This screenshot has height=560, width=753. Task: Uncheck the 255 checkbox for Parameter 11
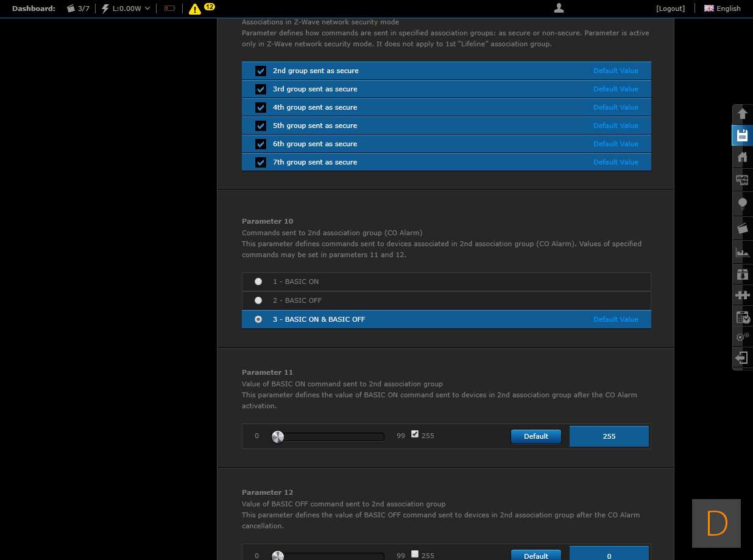tap(415, 434)
